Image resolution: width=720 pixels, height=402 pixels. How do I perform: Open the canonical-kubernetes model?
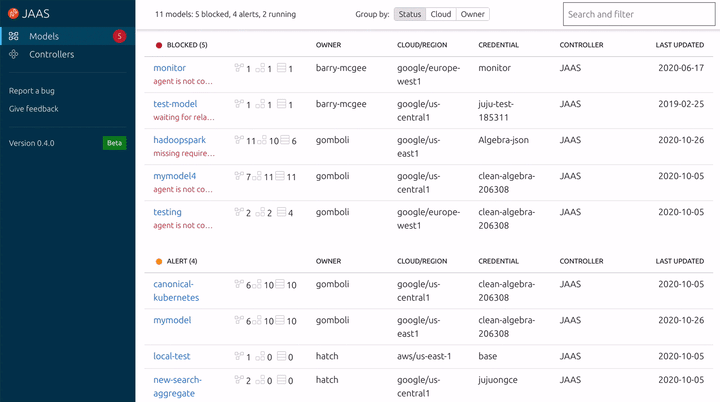(x=176, y=291)
